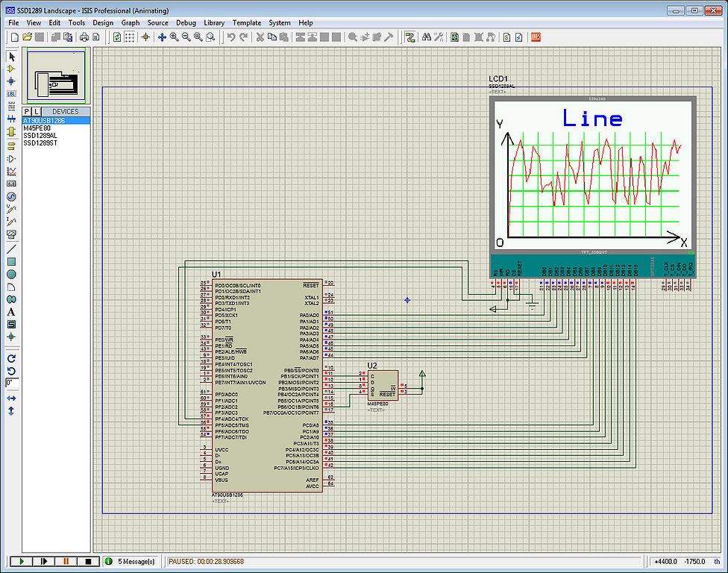Click the Zoom In magnifier icon
The width and height of the screenshot is (728, 573).
tap(174, 37)
